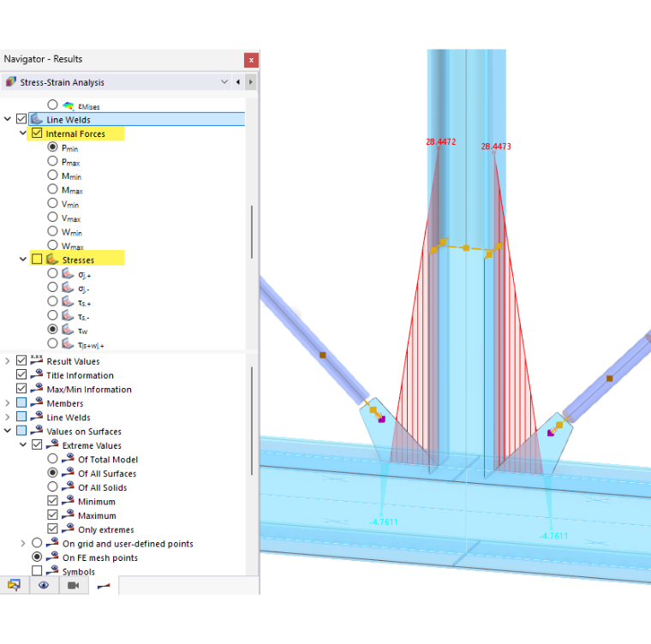Select the Pmin radio button
Image resolution: width=651 pixels, height=644 pixels.
(x=52, y=147)
